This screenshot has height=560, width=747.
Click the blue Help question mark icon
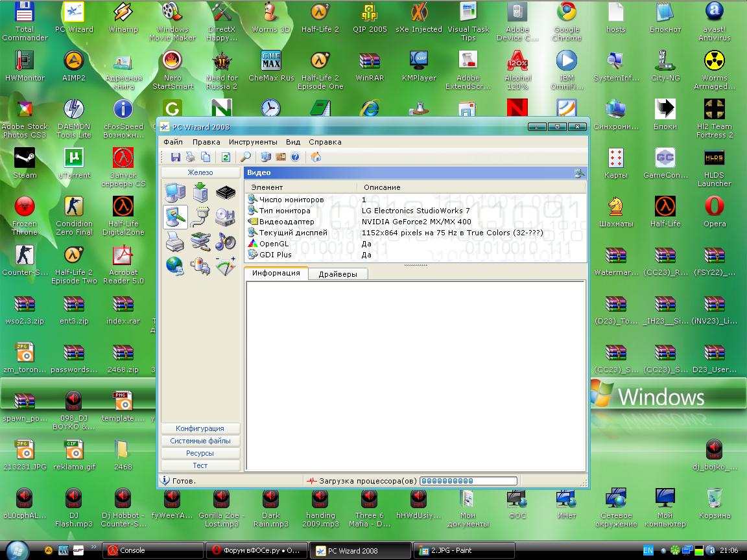(x=296, y=157)
